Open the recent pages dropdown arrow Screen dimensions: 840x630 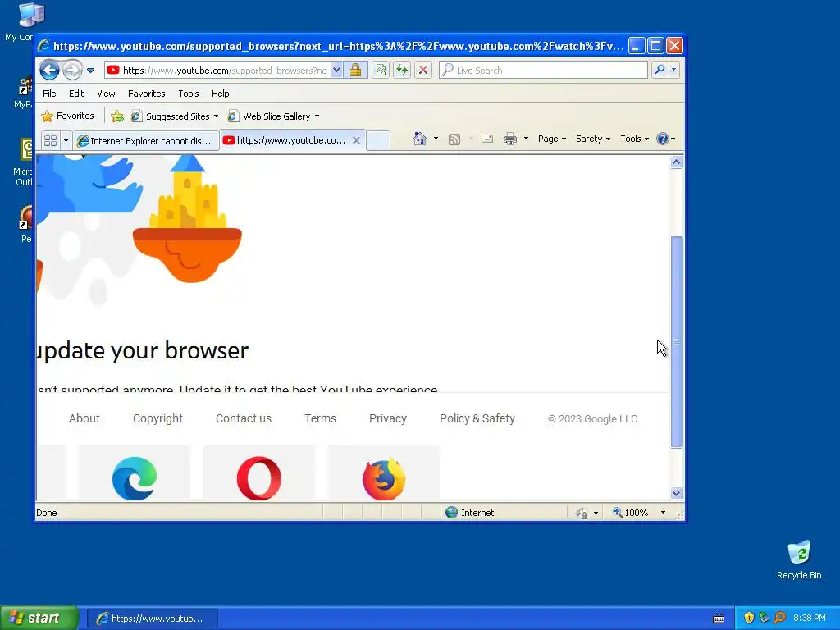tap(90, 71)
